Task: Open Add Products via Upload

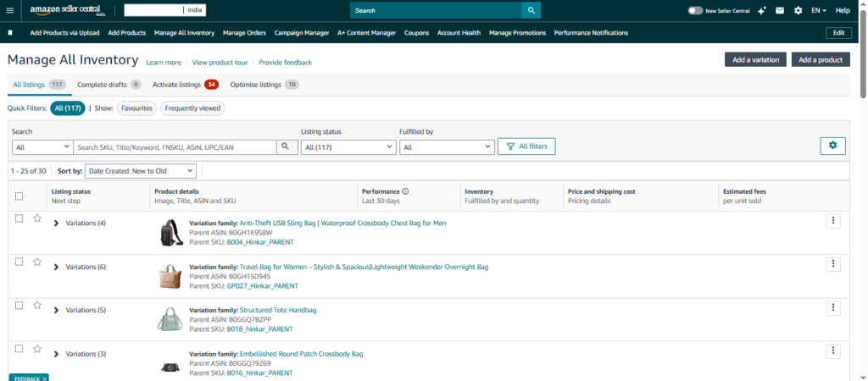Action: tap(64, 33)
